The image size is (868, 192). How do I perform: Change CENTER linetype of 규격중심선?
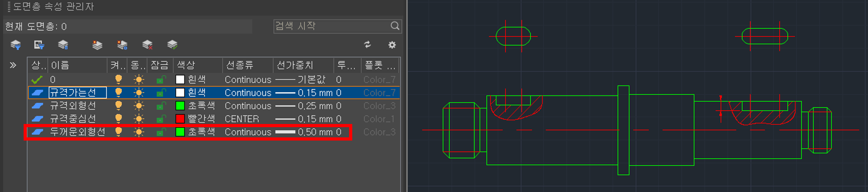(242, 119)
